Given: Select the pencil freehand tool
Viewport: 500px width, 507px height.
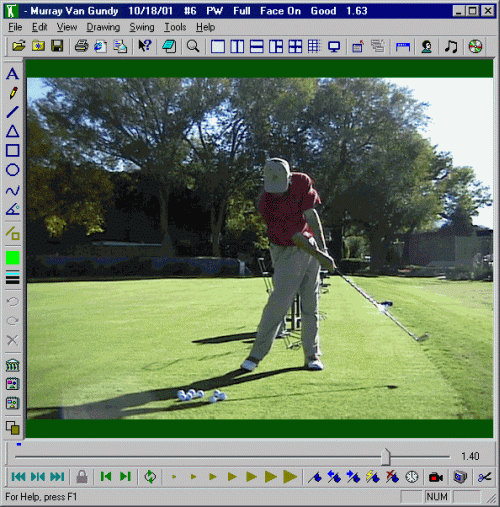Looking at the screenshot, I should pyautogui.click(x=13, y=93).
